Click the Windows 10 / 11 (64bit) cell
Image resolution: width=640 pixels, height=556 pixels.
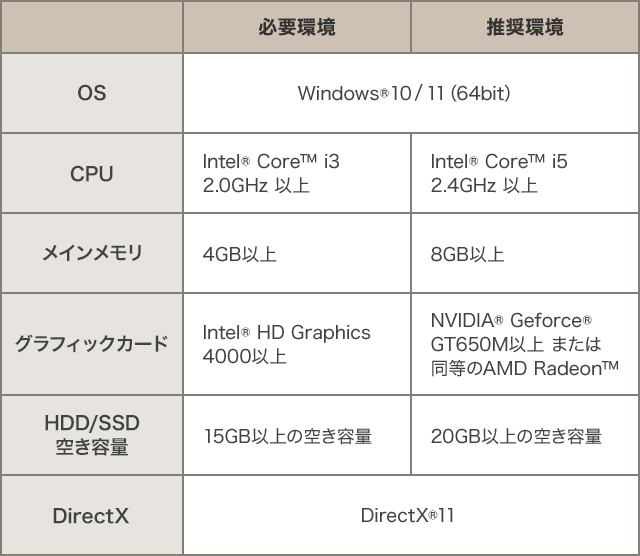coord(411,93)
